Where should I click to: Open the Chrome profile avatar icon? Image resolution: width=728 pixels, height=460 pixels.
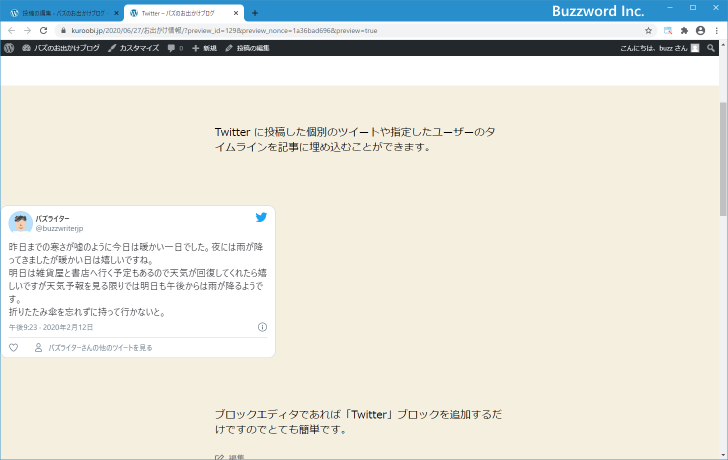(700, 31)
